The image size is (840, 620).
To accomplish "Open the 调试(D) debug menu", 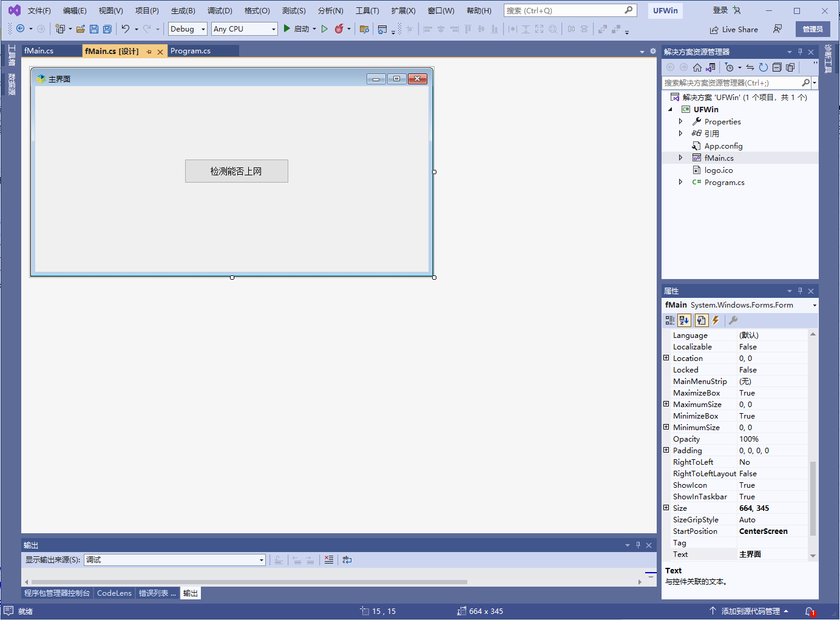I will (x=220, y=11).
